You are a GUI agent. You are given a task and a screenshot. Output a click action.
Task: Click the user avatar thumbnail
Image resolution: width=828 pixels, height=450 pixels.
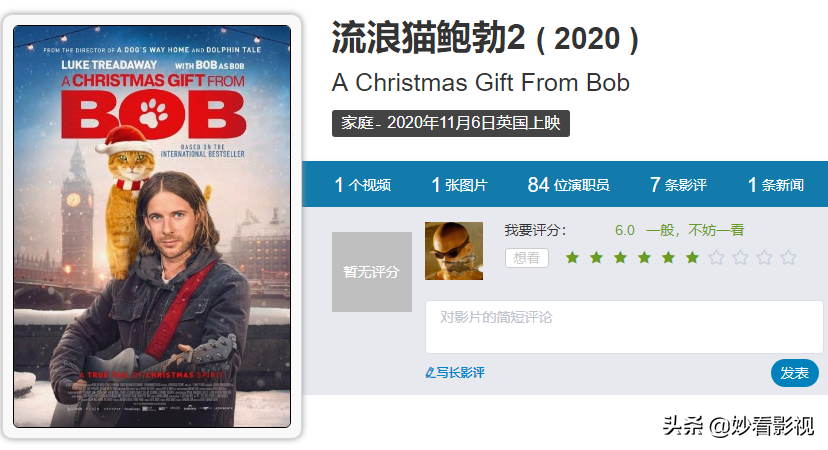click(454, 251)
